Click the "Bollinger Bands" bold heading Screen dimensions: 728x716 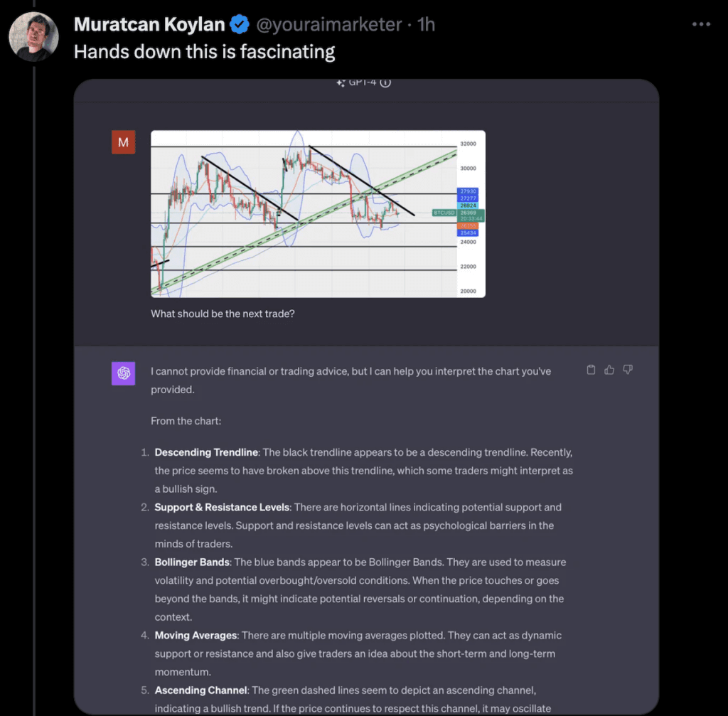(x=192, y=562)
